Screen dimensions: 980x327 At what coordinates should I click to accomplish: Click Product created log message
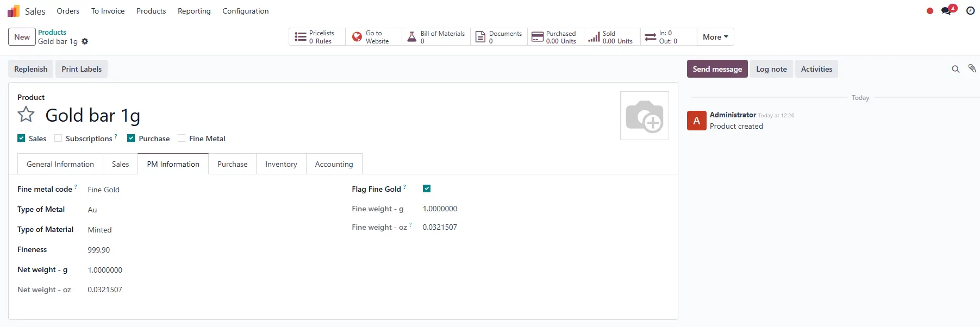pyautogui.click(x=736, y=126)
